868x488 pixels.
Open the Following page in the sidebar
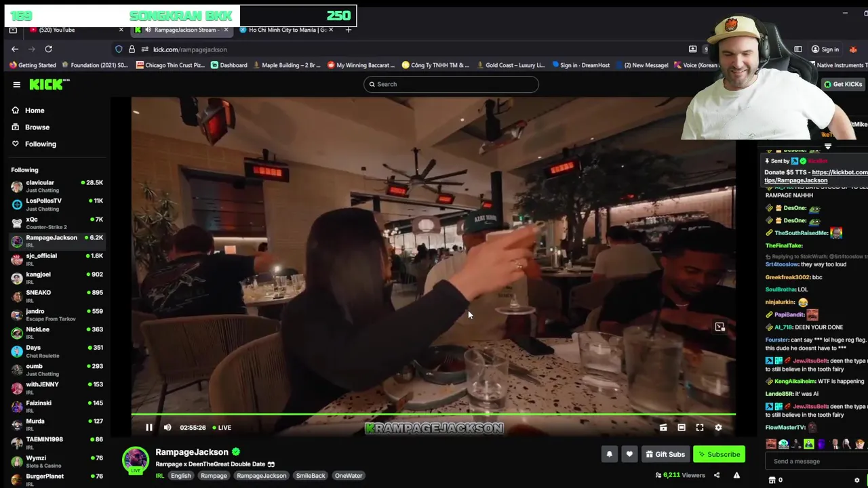34,144
